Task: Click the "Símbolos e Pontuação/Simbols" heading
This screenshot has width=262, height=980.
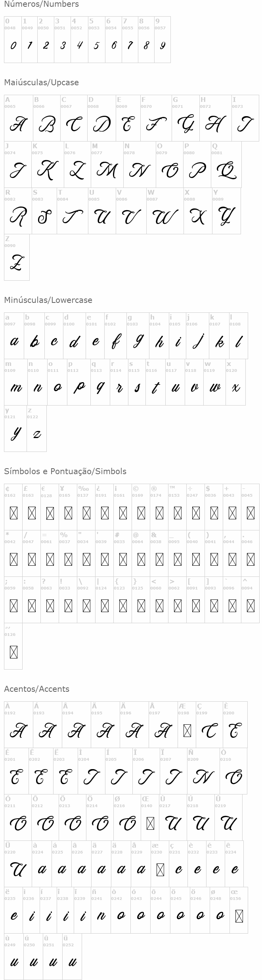Action: pyautogui.click(x=65, y=471)
